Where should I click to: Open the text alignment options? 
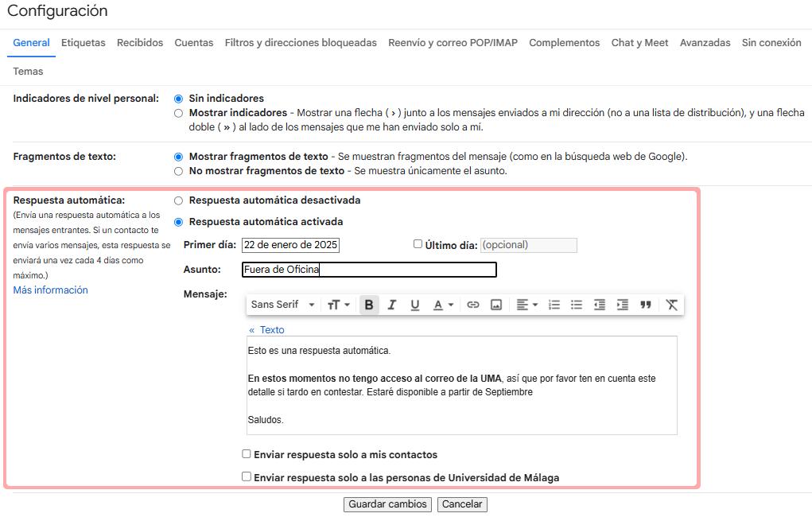tap(527, 305)
